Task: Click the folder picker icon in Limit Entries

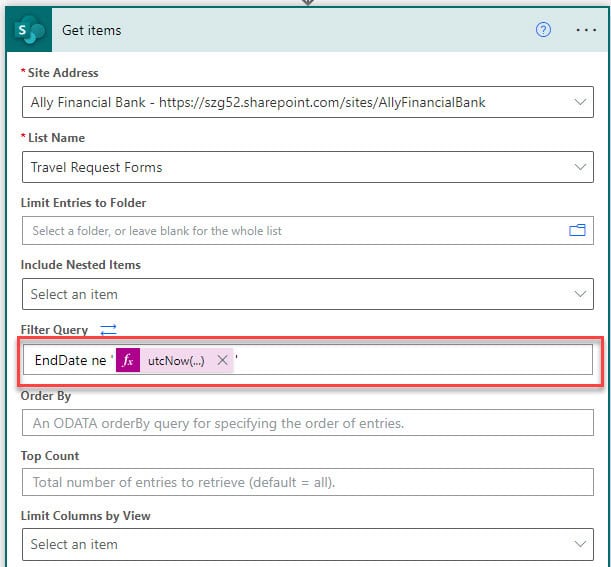Action: pyautogui.click(x=577, y=230)
